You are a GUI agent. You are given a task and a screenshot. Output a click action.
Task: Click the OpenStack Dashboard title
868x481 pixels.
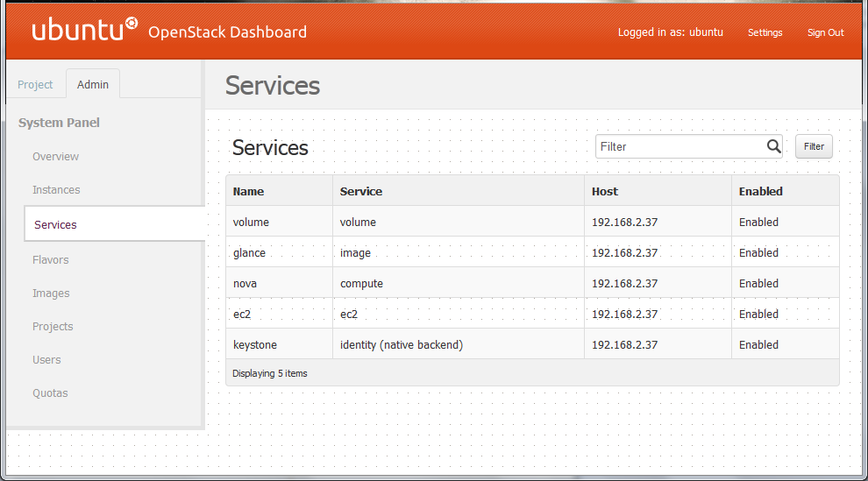tap(227, 32)
